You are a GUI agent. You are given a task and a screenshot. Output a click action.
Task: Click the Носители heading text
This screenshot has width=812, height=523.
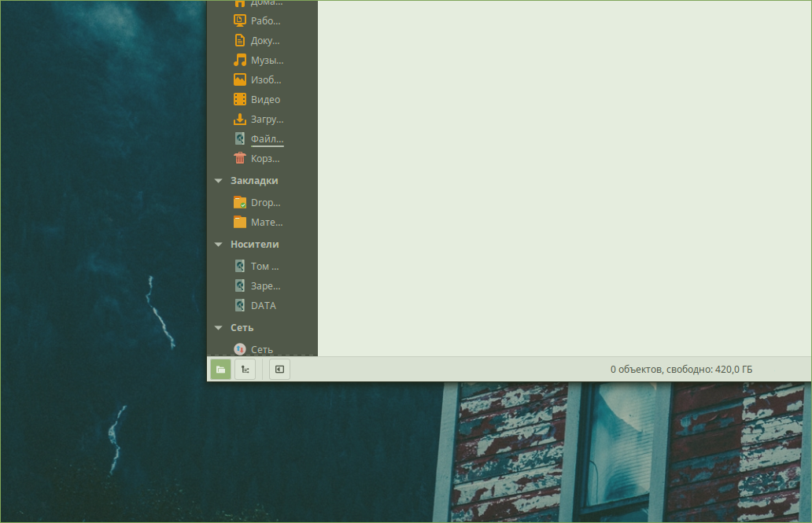[255, 245]
